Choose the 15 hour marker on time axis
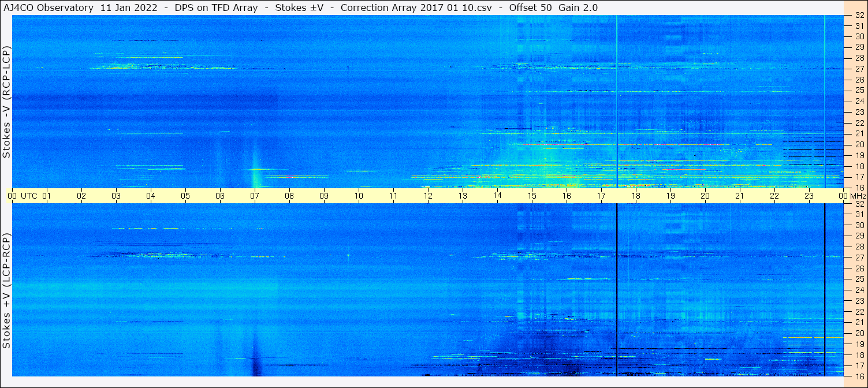868x388 pixels. coord(532,196)
